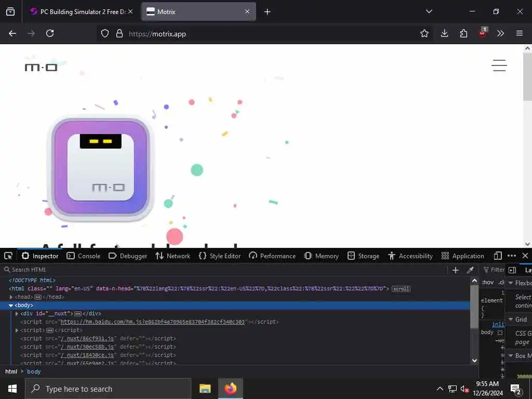Image resolution: width=532 pixels, height=399 pixels.
Task: Collapse the body element node
Action: (x=11, y=305)
